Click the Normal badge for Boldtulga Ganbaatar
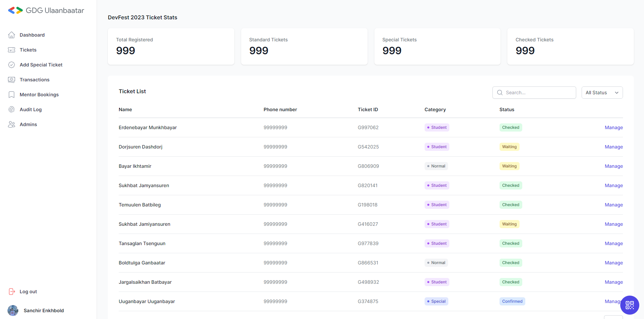Image resolution: width=644 pixels, height=319 pixels. 436,263
